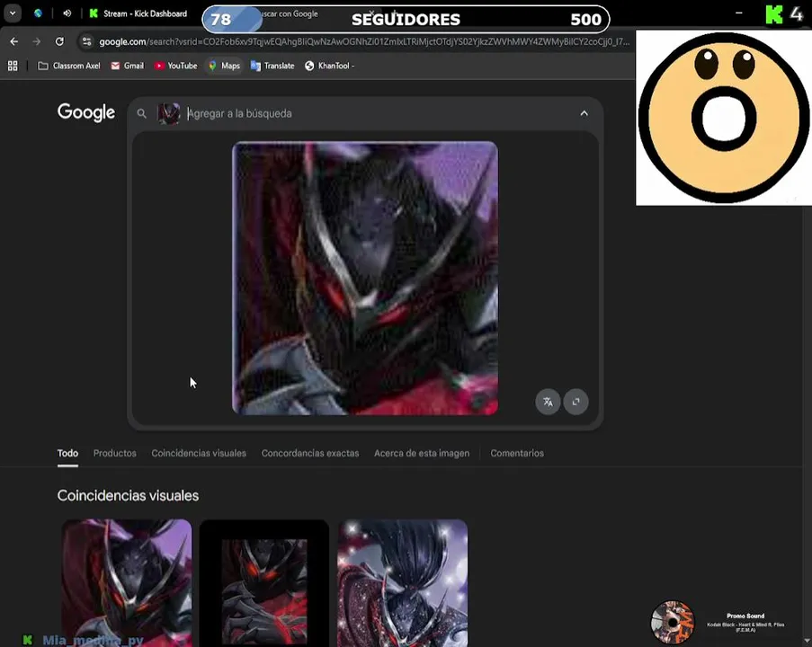Go forward to the next page
The height and width of the screenshot is (647, 812).
(x=36, y=41)
